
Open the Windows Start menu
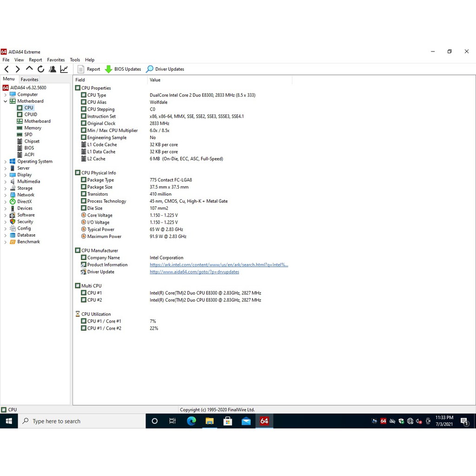click(9, 421)
